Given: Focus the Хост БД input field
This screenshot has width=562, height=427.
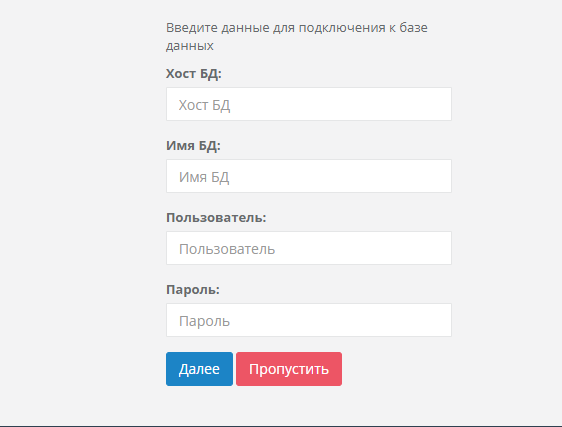Looking at the screenshot, I should coord(309,104).
